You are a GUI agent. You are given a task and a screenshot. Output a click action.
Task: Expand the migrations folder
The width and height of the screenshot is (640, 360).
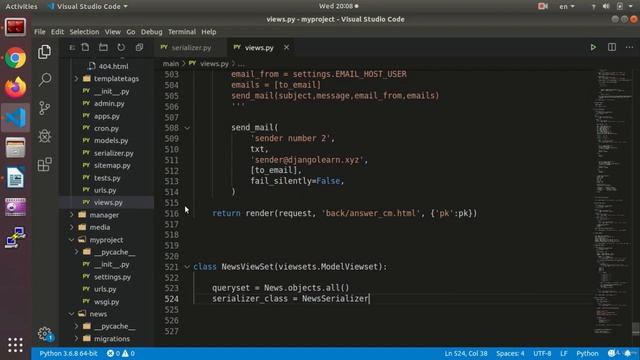click(x=76, y=338)
